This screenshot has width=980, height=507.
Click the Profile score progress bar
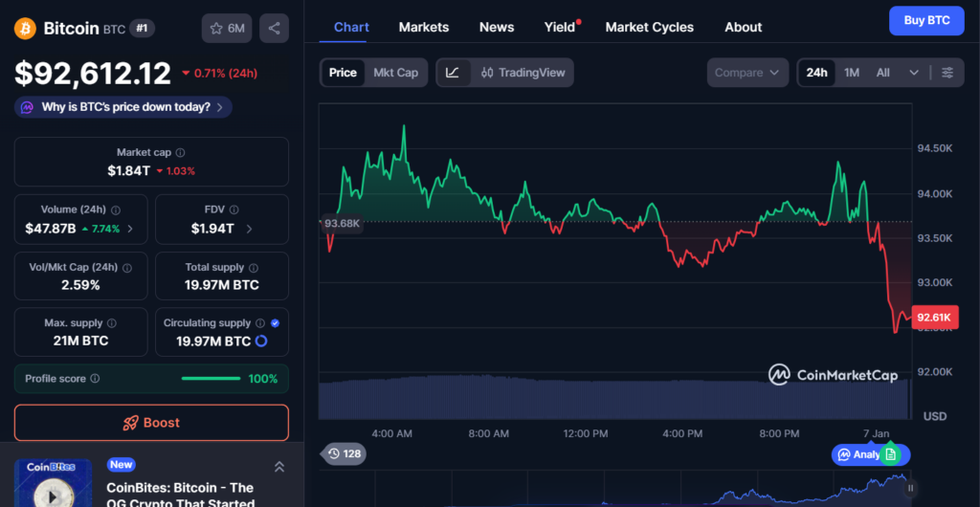(211, 379)
